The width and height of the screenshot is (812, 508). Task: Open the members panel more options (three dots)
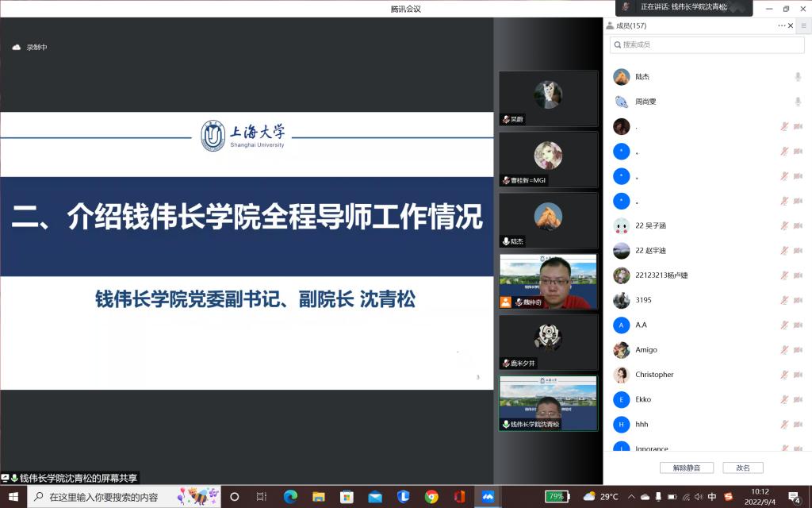coord(781,25)
